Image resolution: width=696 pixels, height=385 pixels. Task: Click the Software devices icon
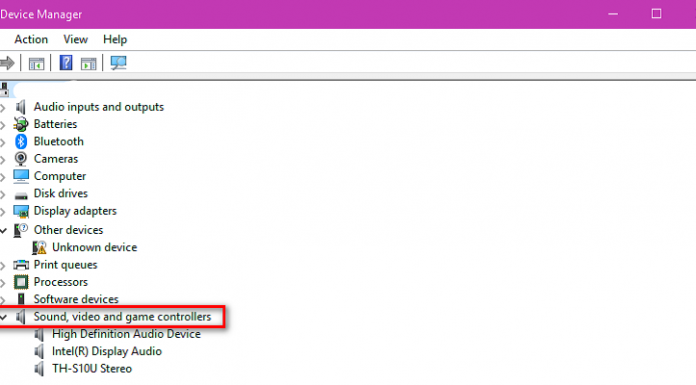[21, 299]
